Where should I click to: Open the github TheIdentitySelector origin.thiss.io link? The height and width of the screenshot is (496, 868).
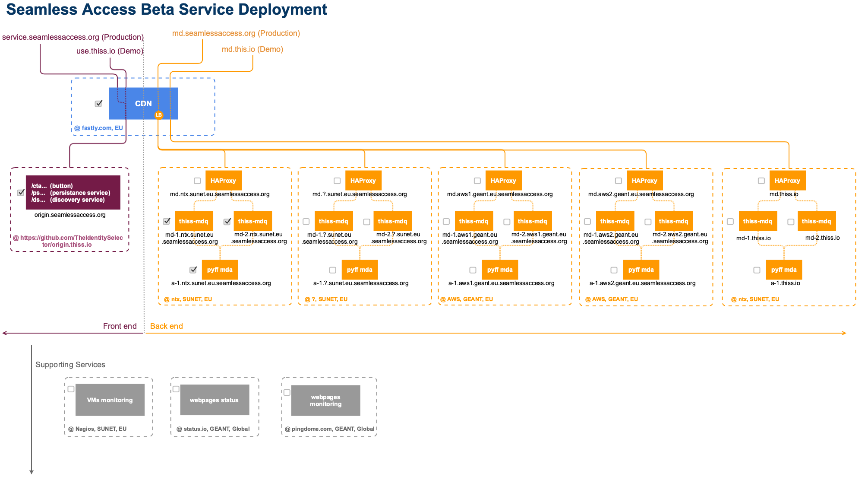pyautogui.click(x=68, y=241)
